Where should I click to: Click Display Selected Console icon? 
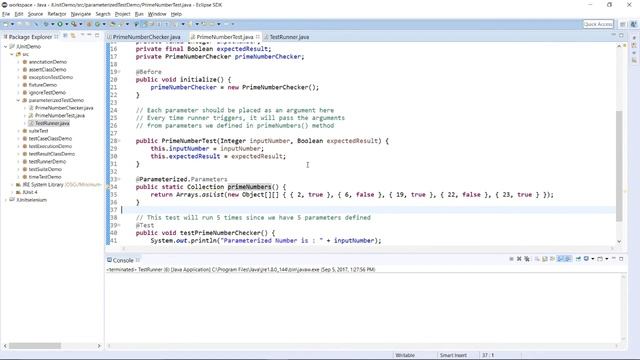pyautogui.click(x=586, y=259)
